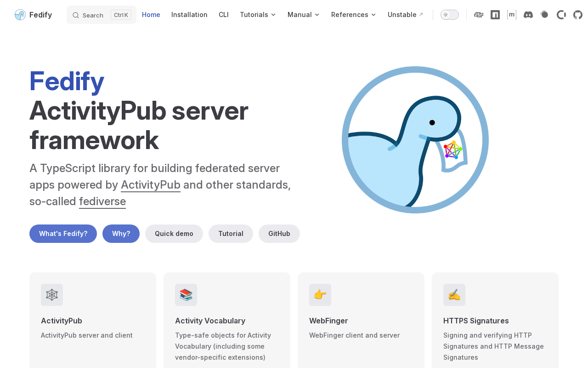Open the Open Collective icon
This screenshot has width=588, height=368.
pyautogui.click(x=561, y=15)
